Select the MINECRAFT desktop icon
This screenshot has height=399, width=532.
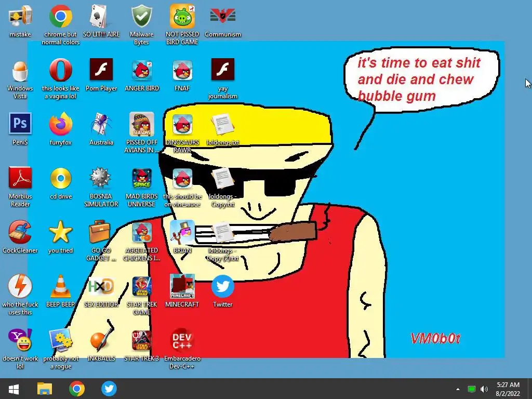pyautogui.click(x=182, y=286)
